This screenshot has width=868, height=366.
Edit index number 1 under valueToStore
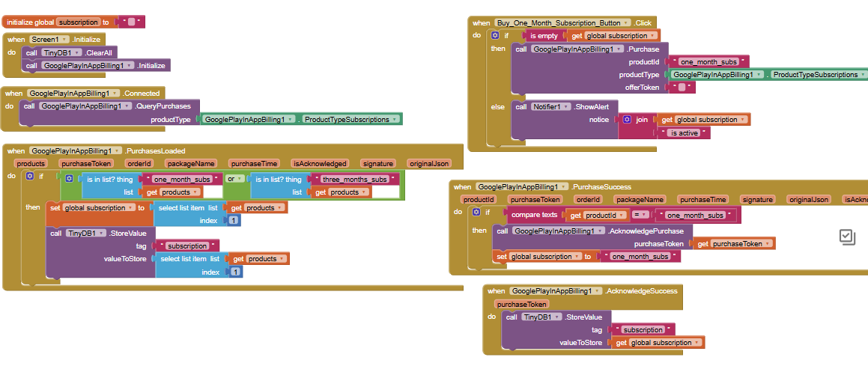pos(236,272)
